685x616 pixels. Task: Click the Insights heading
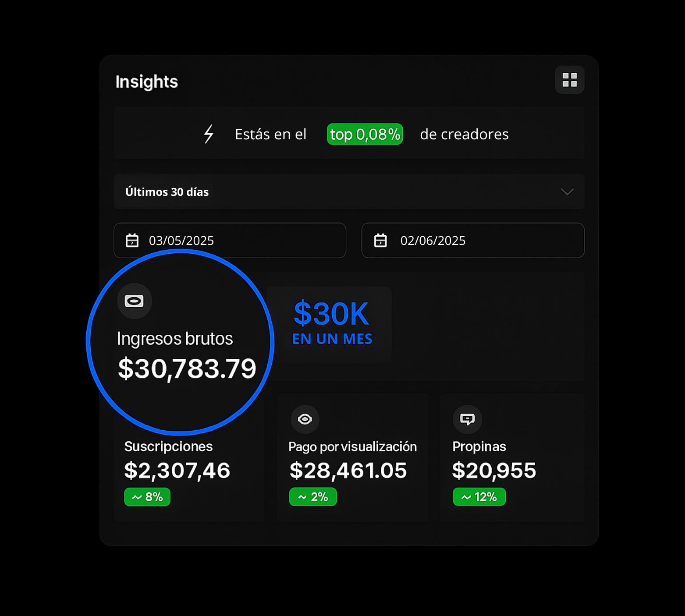click(x=146, y=81)
